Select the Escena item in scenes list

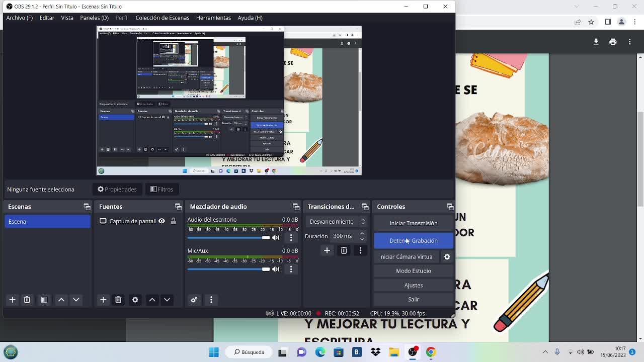point(47,222)
